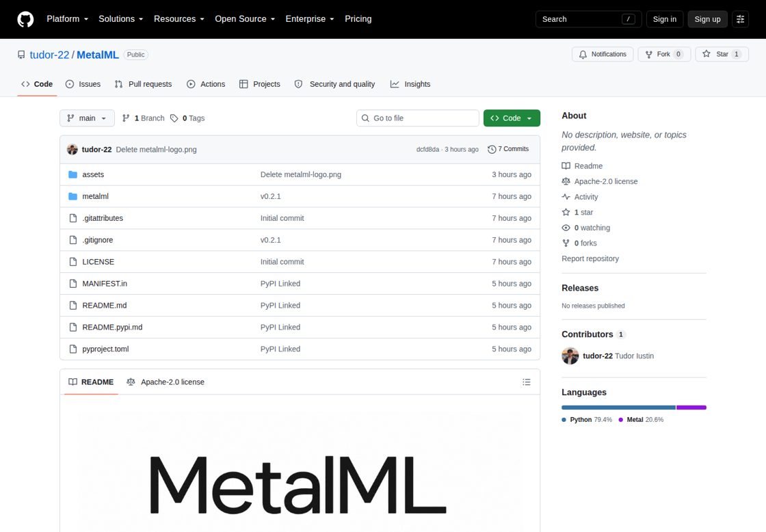Select the tag icon beside 0 Tags
The image size is (766, 532).
174,118
